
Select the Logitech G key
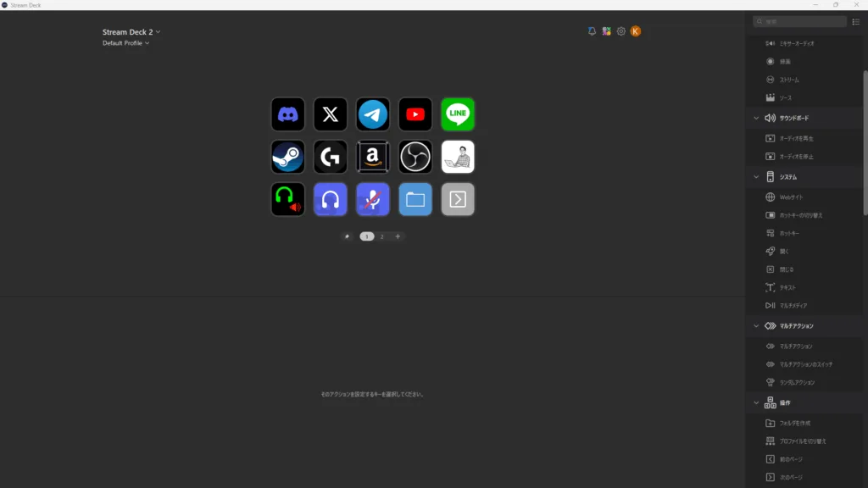(331, 157)
